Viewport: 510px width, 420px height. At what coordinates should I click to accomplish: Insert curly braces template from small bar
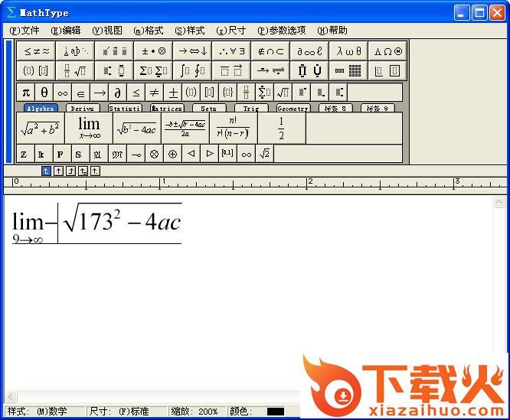coord(227,93)
